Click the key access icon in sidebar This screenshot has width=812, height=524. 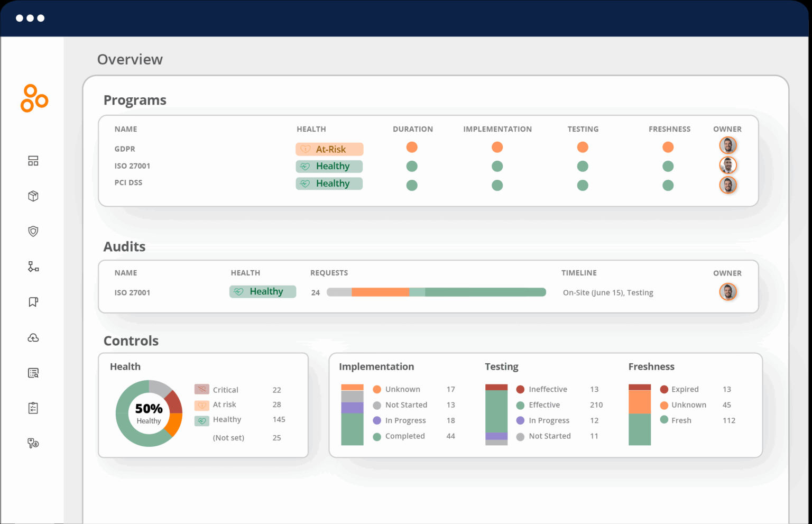coord(33,443)
